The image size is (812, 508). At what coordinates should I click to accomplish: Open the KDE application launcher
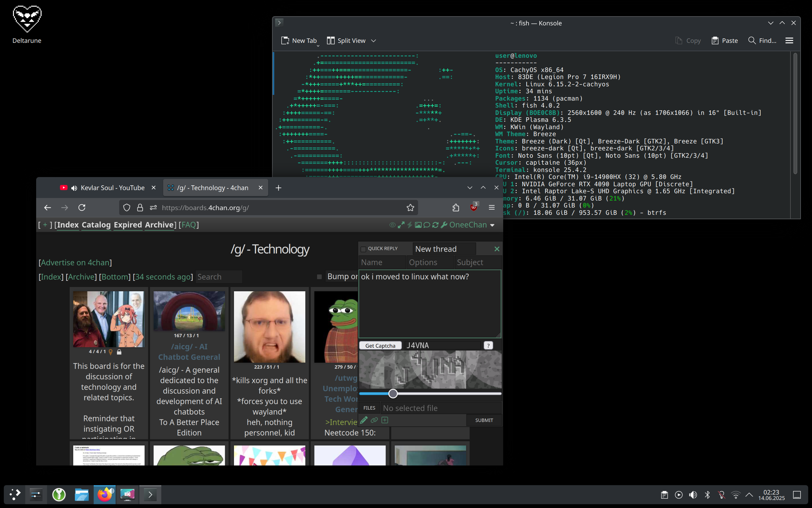(15, 495)
